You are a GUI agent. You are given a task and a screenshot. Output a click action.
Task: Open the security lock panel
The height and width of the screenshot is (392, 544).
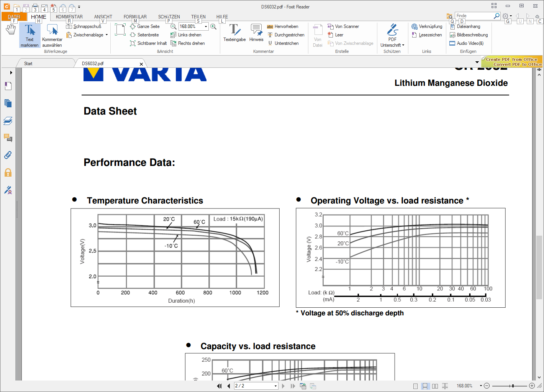tap(8, 172)
